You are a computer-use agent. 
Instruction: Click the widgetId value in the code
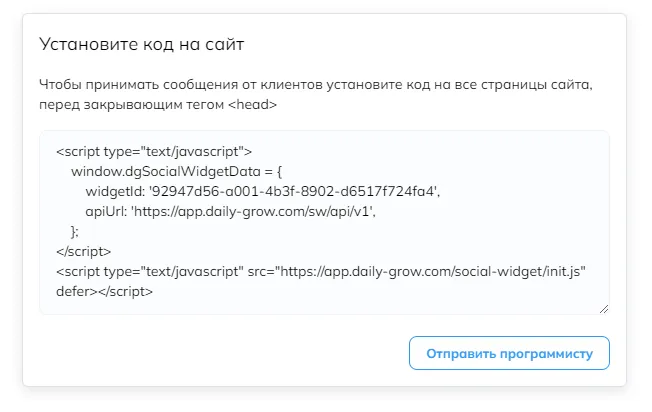pos(294,191)
